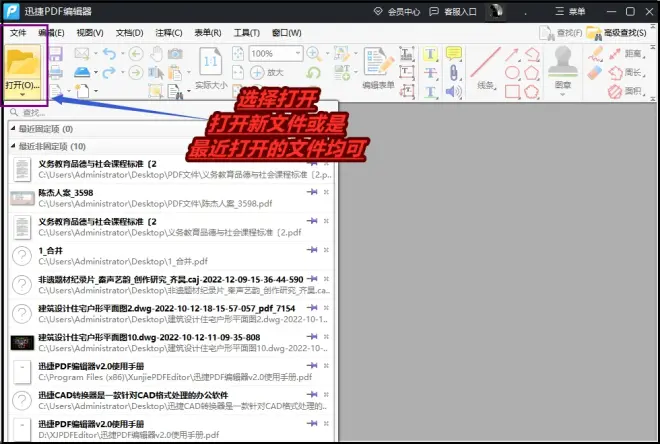
Task: Expand the 图章 stamp dropdown arrow
Action: (563, 94)
